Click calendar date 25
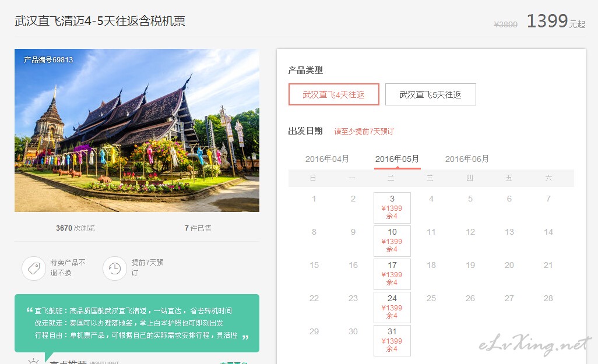This screenshot has width=598, height=364. [431, 298]
